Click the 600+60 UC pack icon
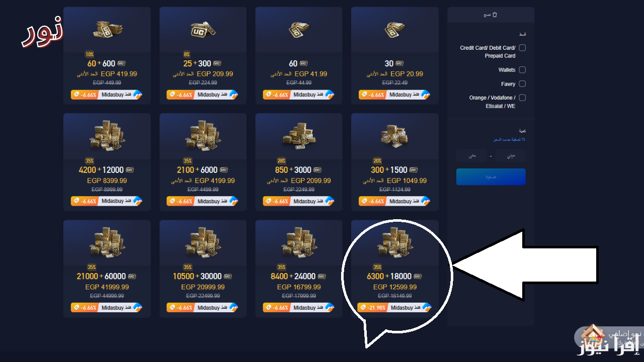This screenshot has height=362, width=644. point(107,30)
